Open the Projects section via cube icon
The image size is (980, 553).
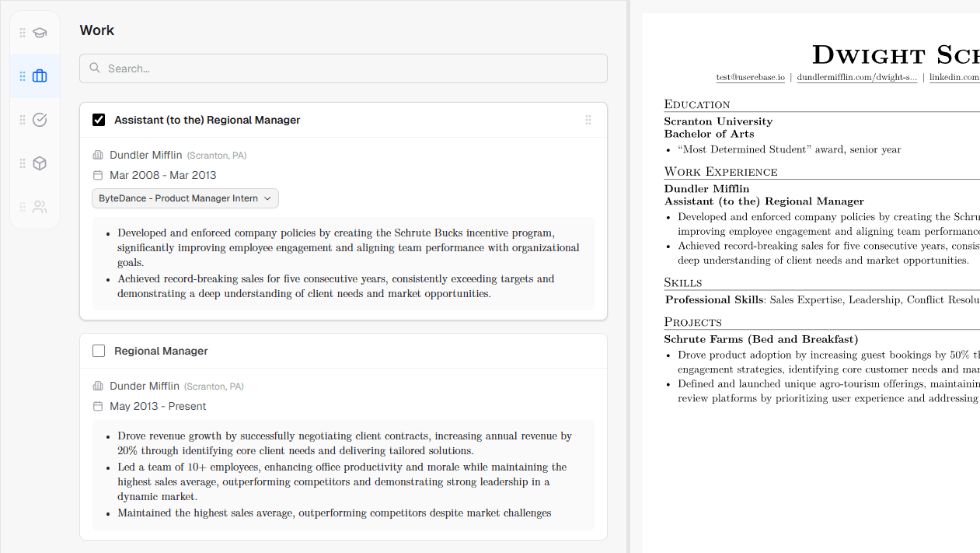39,163
